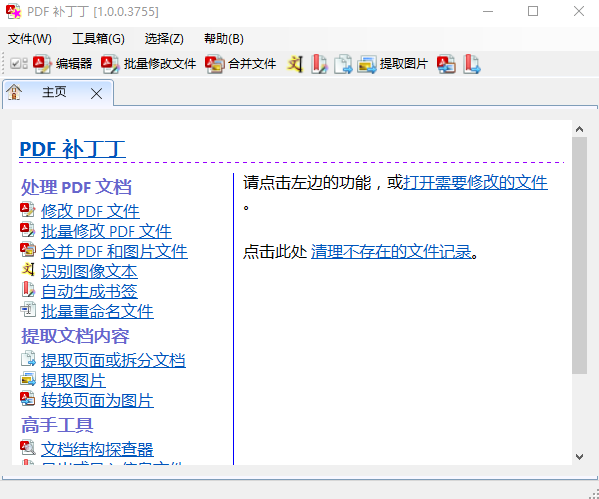
Task: Open the 识别图像文本 link
Action: point(89,271)
